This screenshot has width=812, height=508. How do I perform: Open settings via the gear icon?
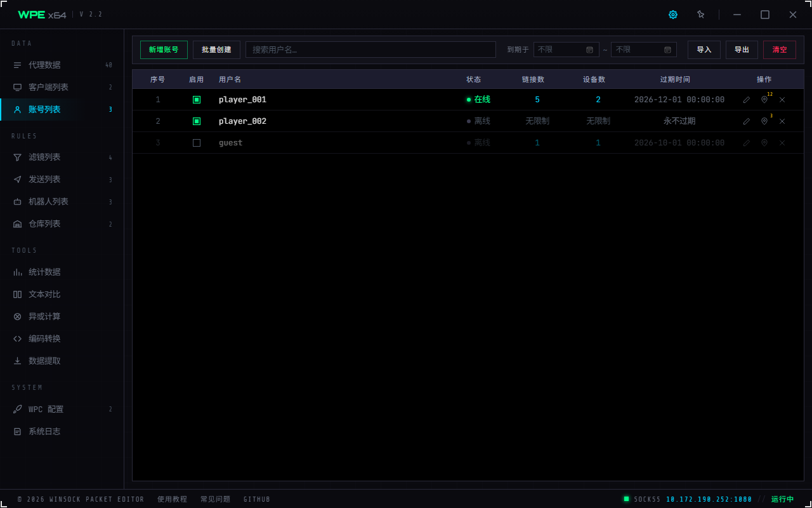tap(673, 15)
